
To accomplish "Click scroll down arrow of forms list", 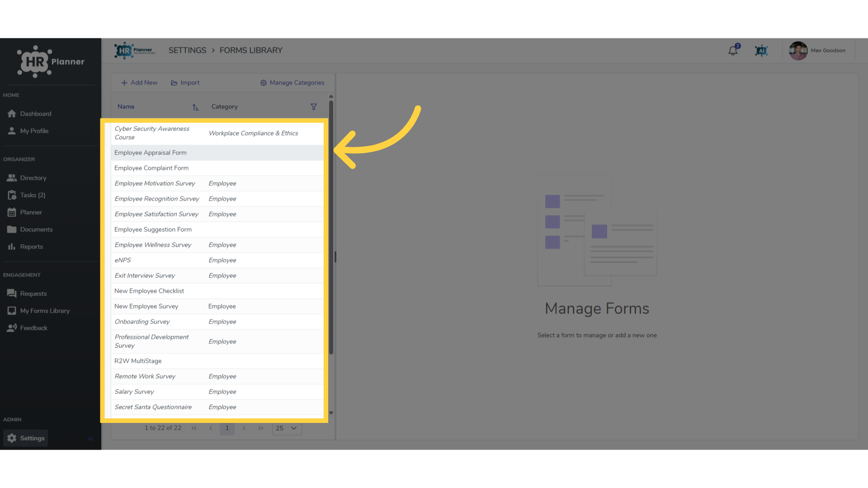I will coord(331,413).
